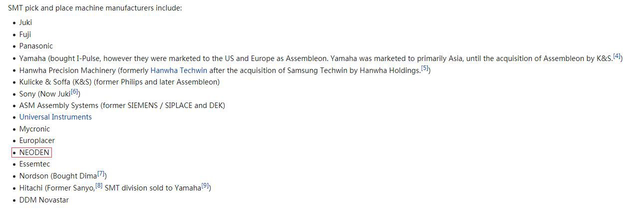Click citation [4] after K&S
644x217 pixels.
tap(617, 56)
